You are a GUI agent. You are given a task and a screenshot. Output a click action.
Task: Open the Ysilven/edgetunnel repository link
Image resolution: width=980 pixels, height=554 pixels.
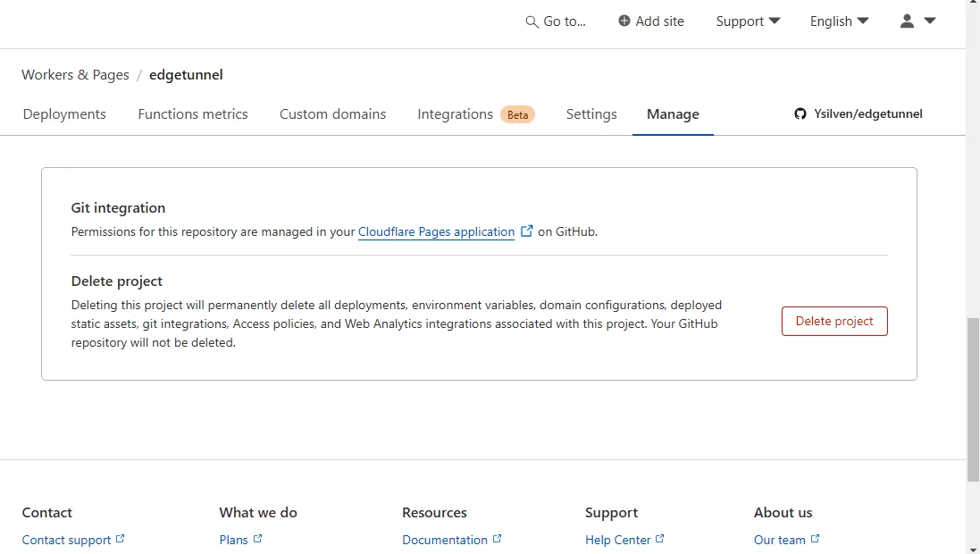867,113
